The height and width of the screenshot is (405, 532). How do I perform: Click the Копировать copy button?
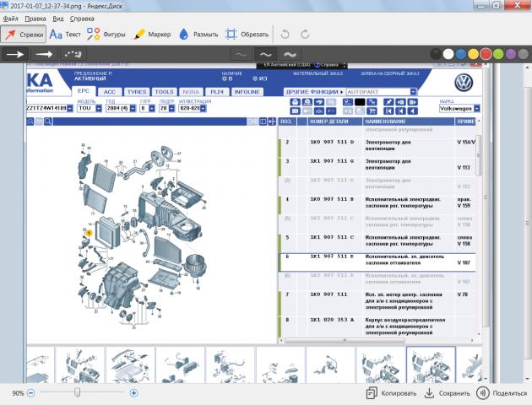[391, 393]
